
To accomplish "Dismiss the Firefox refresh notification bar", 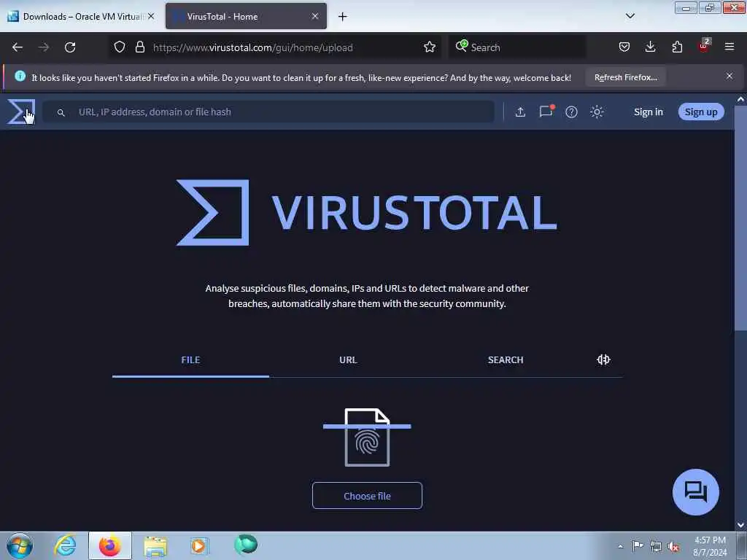I will click(x=729, y=76).
